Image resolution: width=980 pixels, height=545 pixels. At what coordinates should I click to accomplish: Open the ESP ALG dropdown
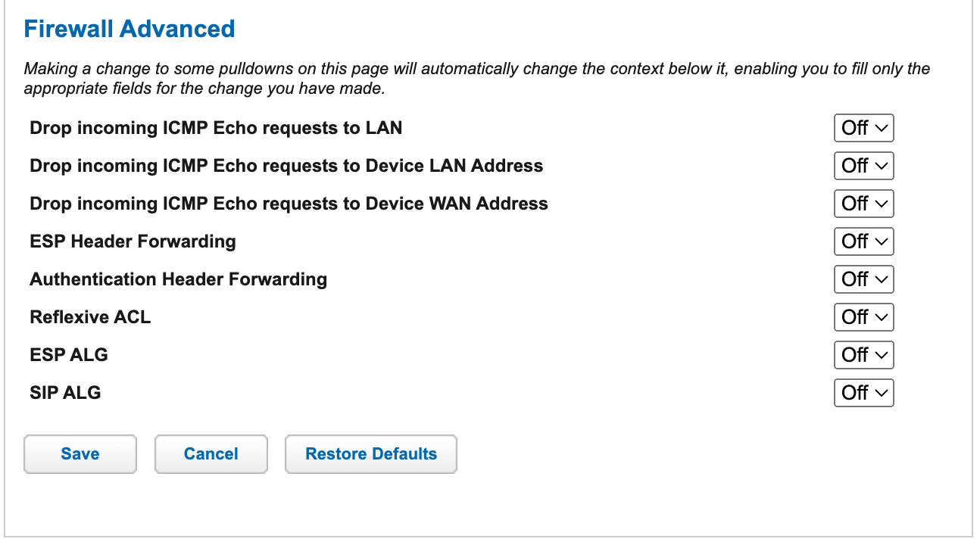tap(863, 354)
